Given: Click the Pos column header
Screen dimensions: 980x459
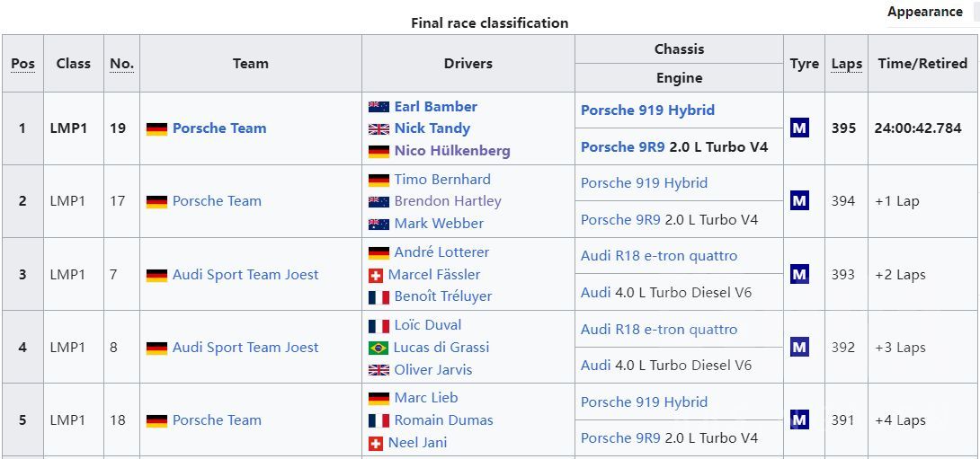Looking at the screenshot, I should pos(22,64).
